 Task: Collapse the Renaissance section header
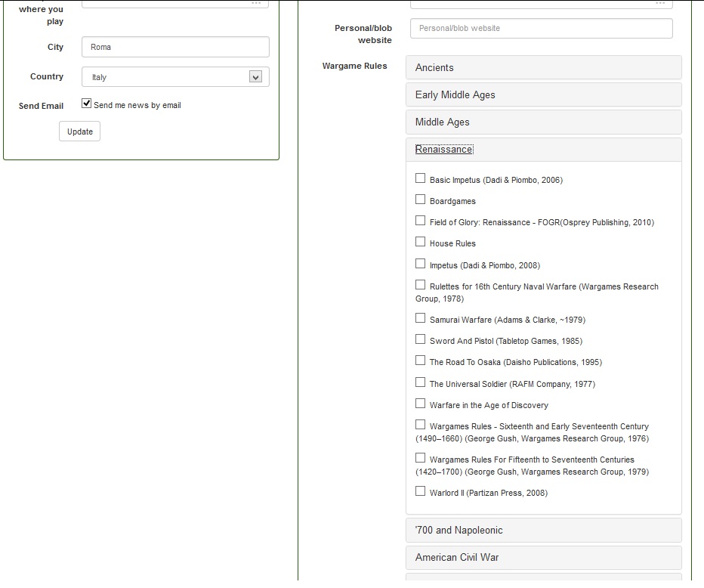pos(443,150)
